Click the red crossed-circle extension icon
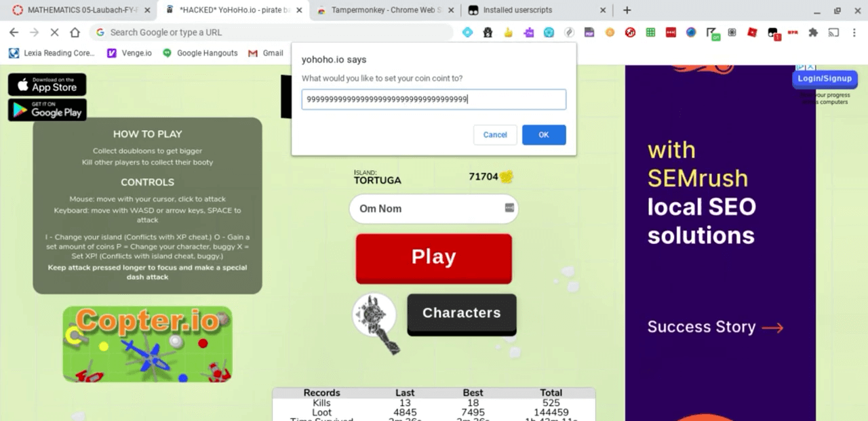This screenshot has width=868, height=421. coord(630,32)
